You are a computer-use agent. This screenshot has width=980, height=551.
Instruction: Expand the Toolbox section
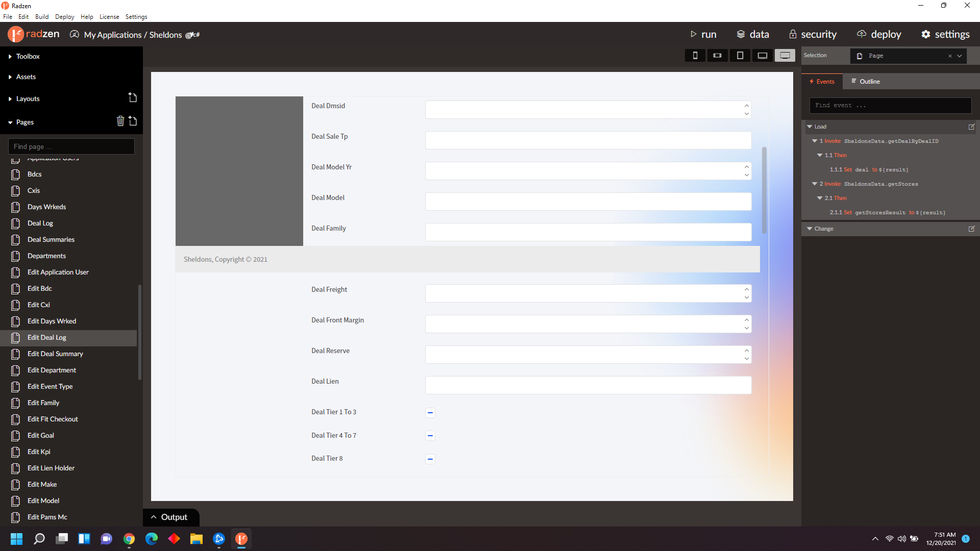(x=10, y=57)
